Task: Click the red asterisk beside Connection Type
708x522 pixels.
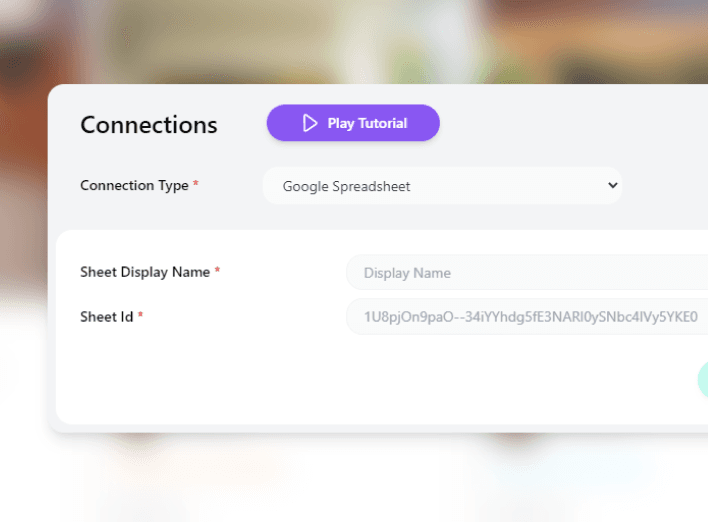Action: pyautogui.click(x=196, y=185)
